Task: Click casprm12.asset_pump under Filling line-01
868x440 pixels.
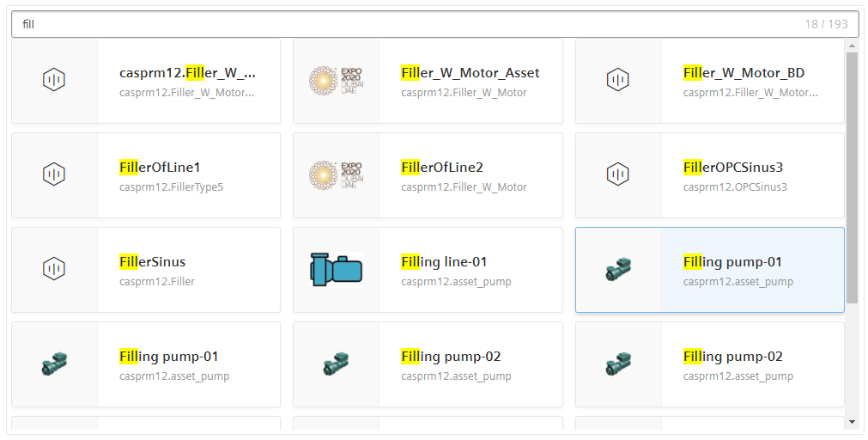Action: coord(456,282)
